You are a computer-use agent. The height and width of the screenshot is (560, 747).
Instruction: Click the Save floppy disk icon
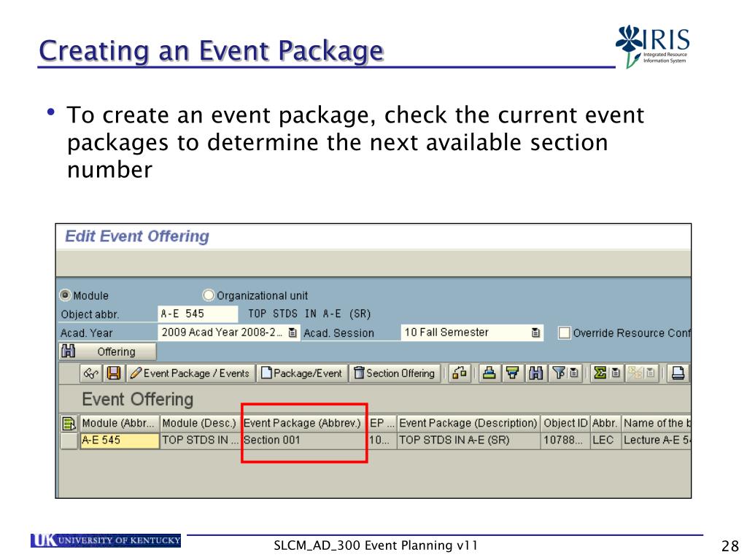coord(113,373)
